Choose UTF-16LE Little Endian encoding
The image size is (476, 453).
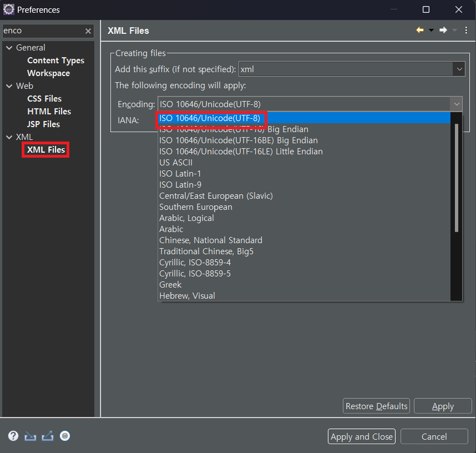[304, 152]
